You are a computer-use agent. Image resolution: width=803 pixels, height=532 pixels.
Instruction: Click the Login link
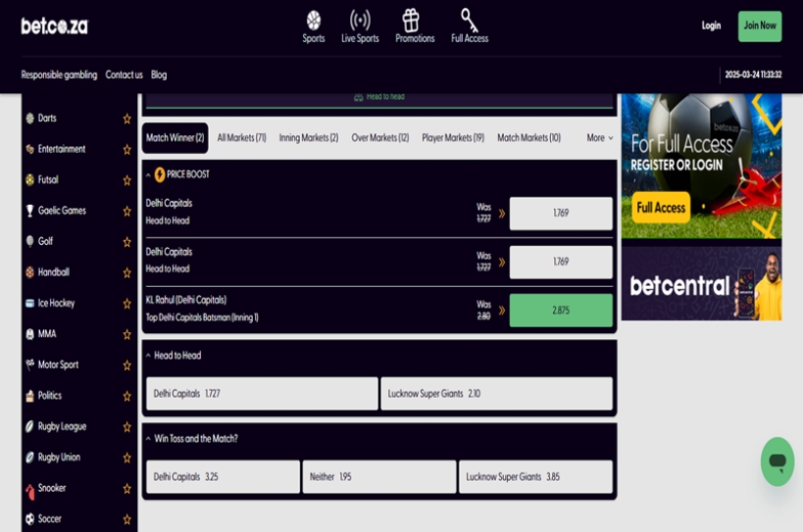(711, 25)
